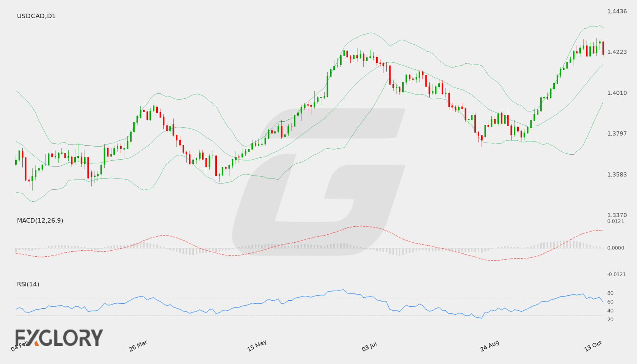This screenshot has height=364, width=637.
Task: Click the 0.0000 MACD zero-line label
Action: click(x=616, y=248)
